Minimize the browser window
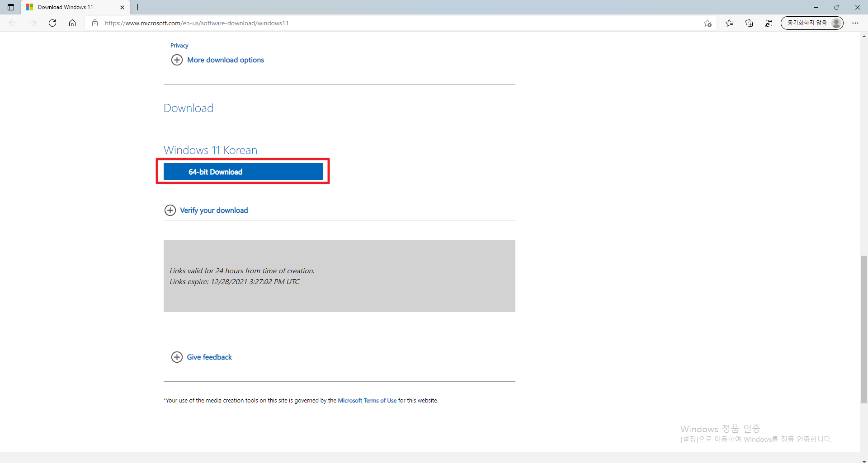Image resolution: width=868 pixels, height=463 pixels. pos(816,7)
